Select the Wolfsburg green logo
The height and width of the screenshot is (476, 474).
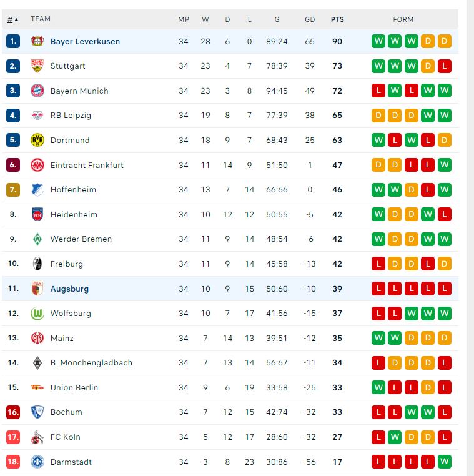[x=37, y=314]
